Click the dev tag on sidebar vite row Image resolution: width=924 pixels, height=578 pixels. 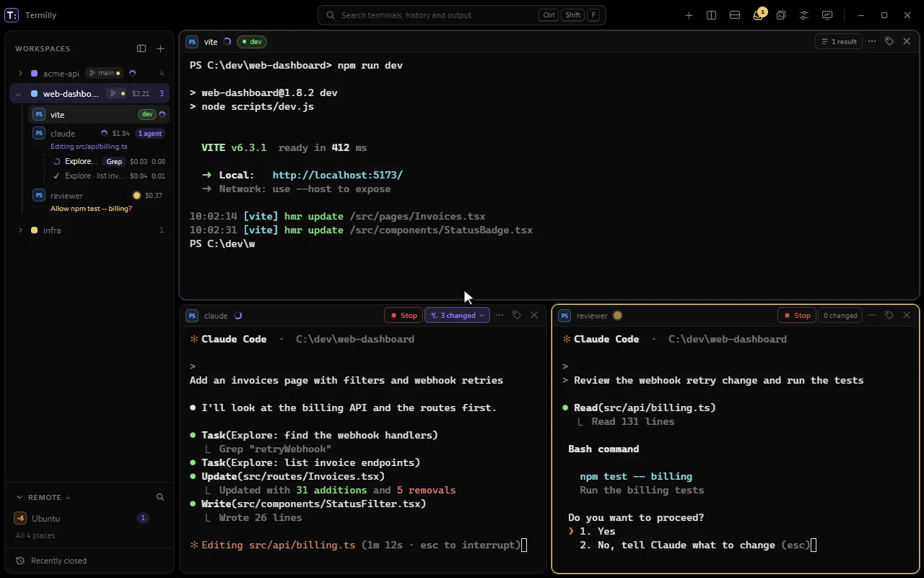coord(147,114)
